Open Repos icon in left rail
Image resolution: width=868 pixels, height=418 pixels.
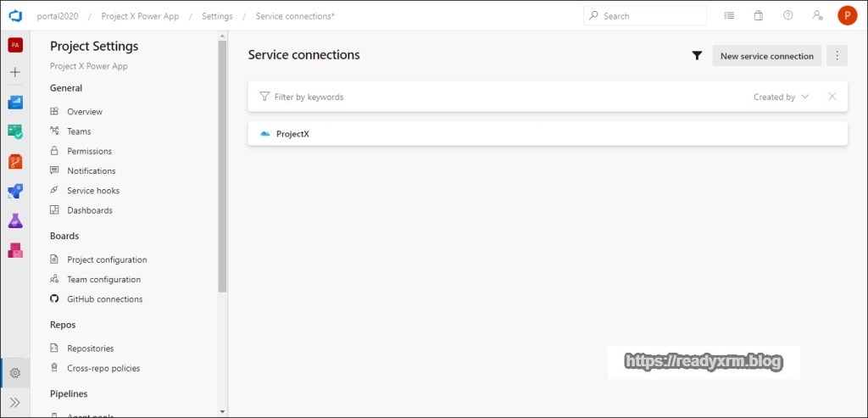(x=14, y=161)
